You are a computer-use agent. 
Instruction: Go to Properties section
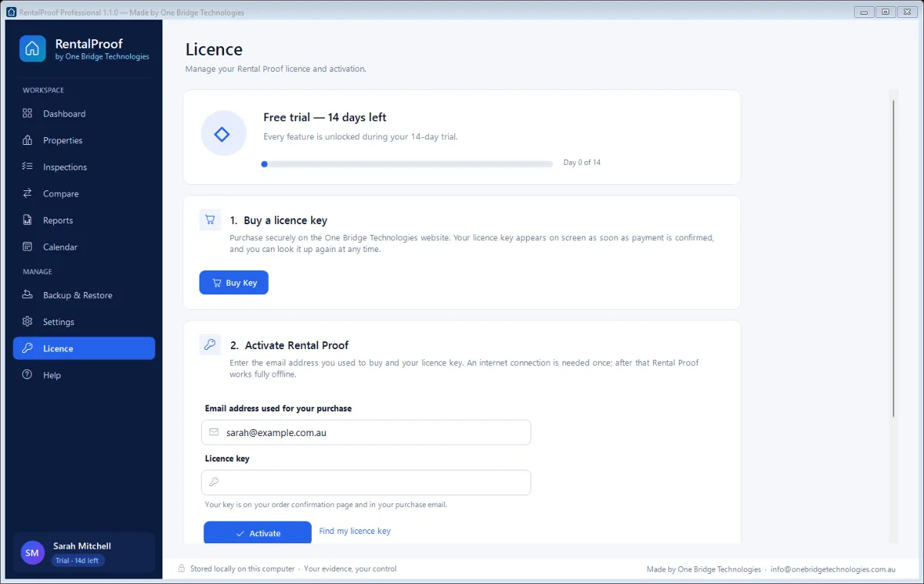pos(84,140)
